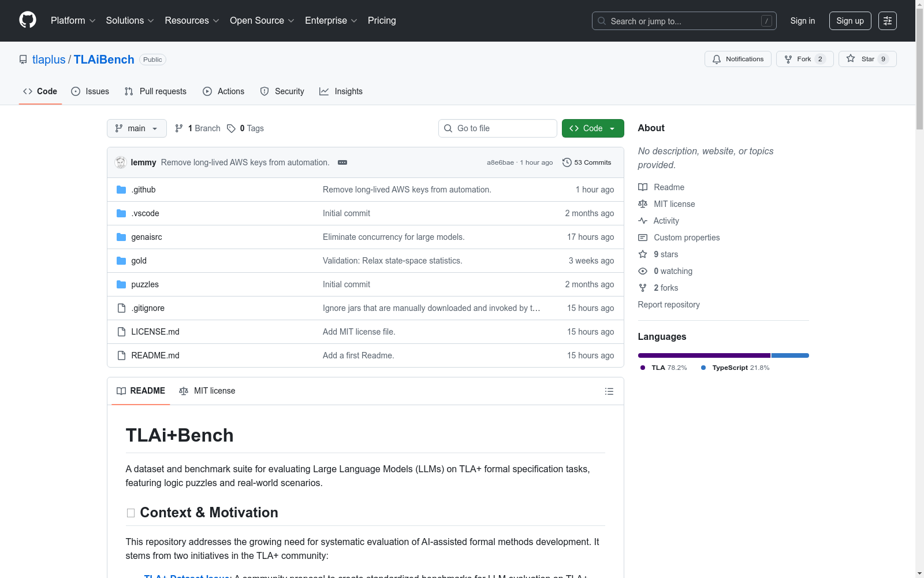Screen dimensions: 924x578
Task: Focus the Go to file input
Action: 498,128
